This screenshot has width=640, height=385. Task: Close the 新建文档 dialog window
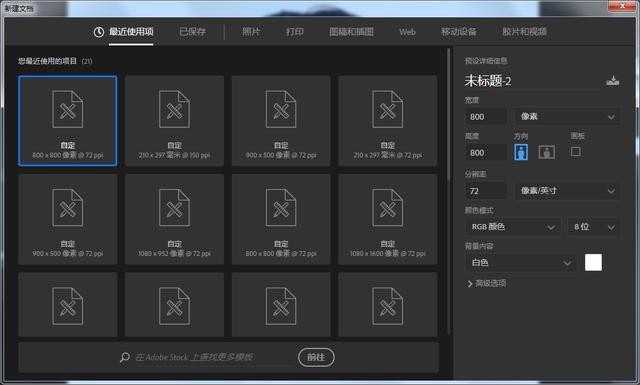(x=622, y=5)
